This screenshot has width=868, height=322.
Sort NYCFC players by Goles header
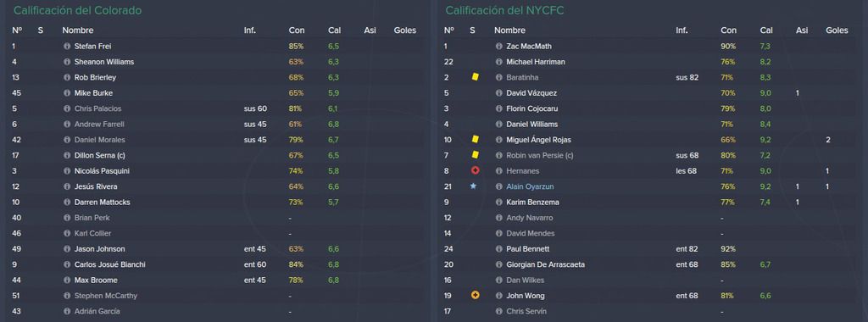pos(837,31)
